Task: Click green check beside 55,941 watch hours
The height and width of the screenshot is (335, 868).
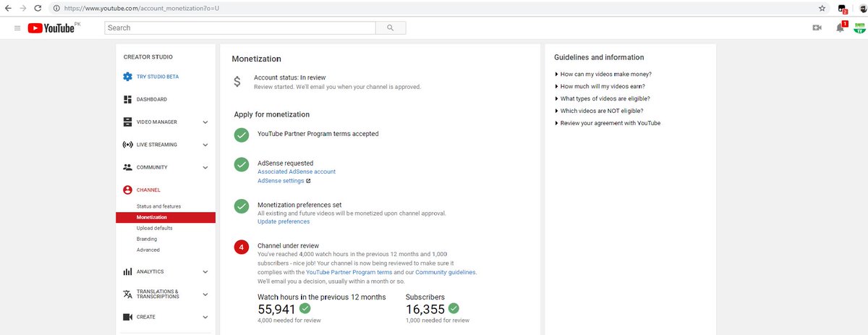Action: tap(305, 308)
